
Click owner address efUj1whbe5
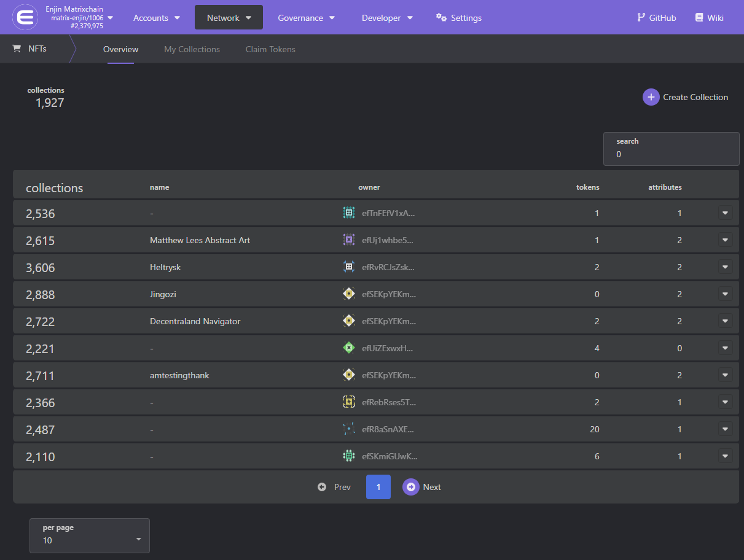[x=388, y=240]
